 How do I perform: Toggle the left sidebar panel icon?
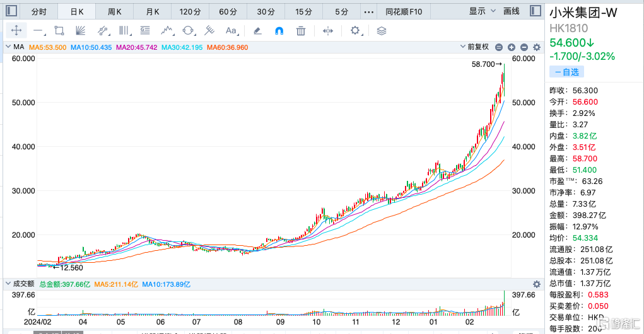[x=11, y=11]
